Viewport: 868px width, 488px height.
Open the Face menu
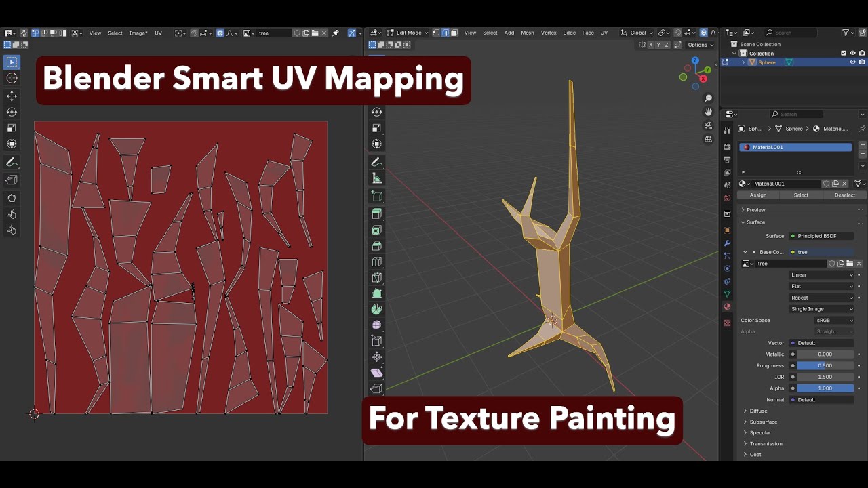pos(588,33)
